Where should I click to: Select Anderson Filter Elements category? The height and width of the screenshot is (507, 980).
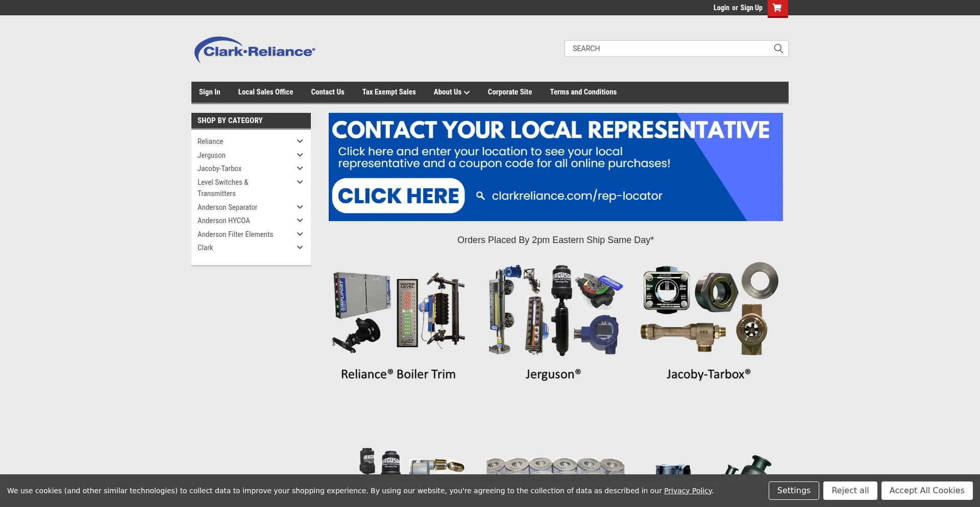(x=235, y=234)
